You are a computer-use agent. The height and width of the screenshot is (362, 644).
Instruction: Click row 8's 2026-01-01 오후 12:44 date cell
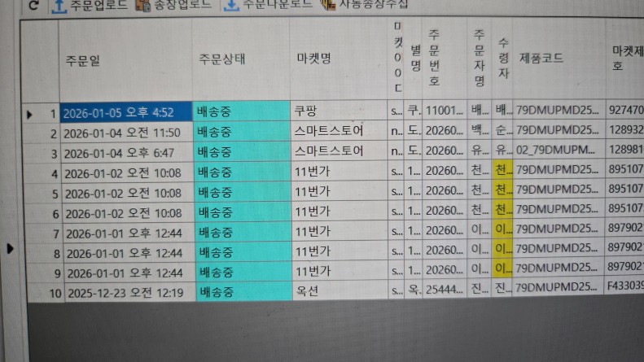130,253
